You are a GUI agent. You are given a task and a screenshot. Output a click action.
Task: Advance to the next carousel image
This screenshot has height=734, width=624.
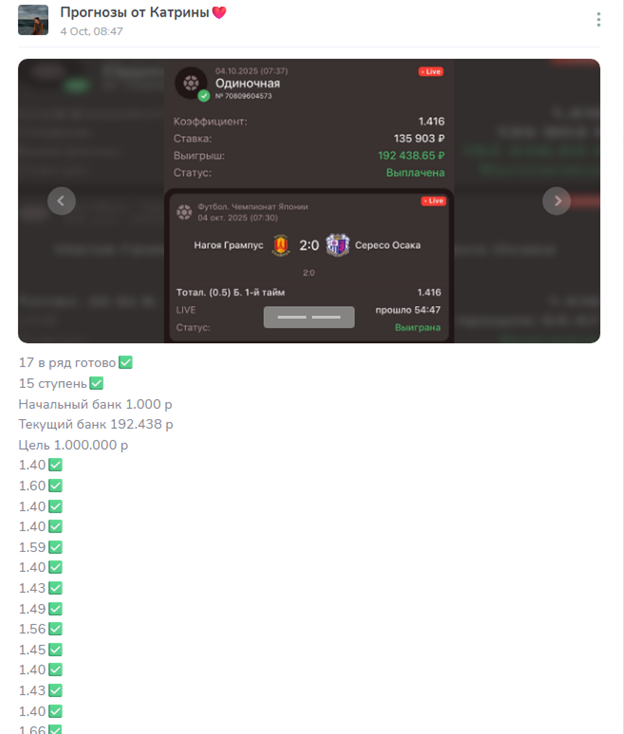click(557, 201)
